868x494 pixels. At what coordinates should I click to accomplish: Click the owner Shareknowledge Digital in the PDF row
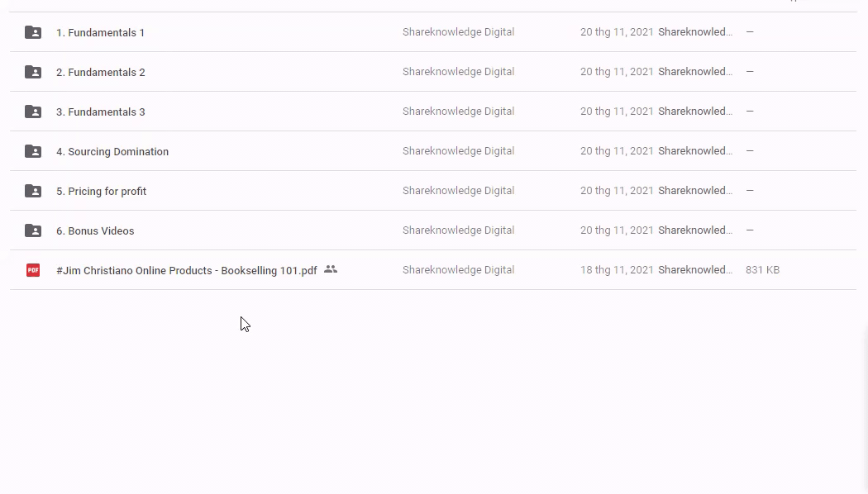pyautogui.click(x=458, y=270)
